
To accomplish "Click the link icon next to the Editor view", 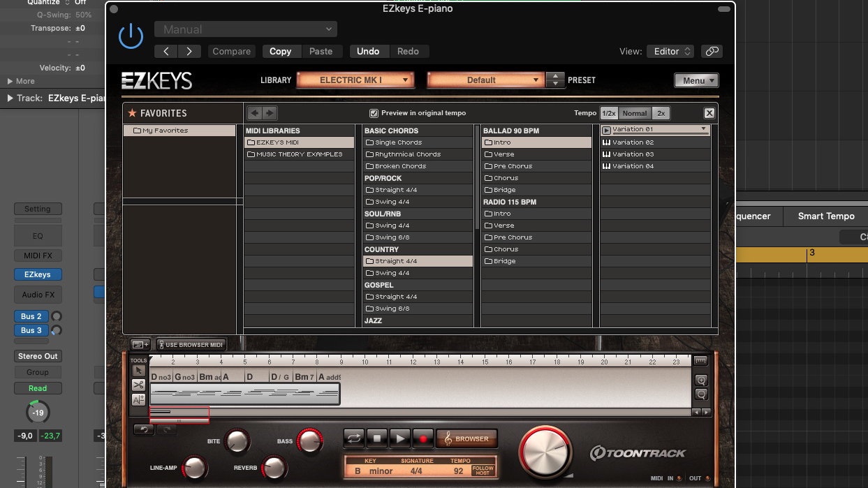I will coord(712,51).
